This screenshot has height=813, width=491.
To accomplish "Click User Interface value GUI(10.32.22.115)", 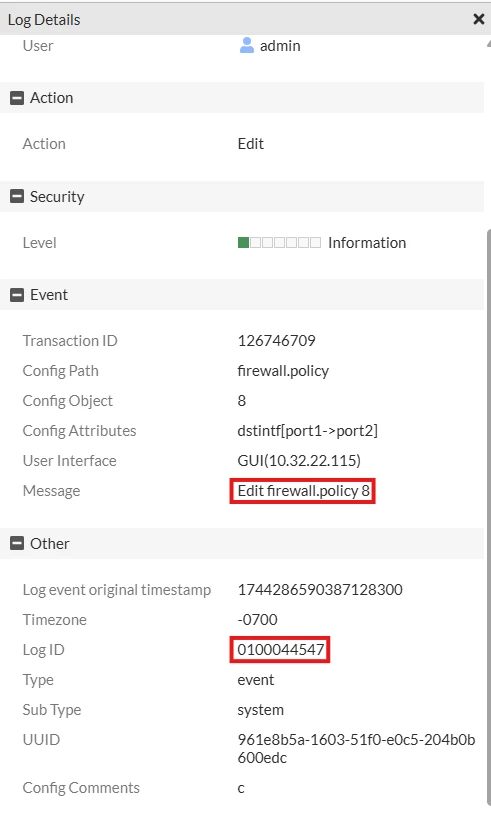I will pos(299,461).
